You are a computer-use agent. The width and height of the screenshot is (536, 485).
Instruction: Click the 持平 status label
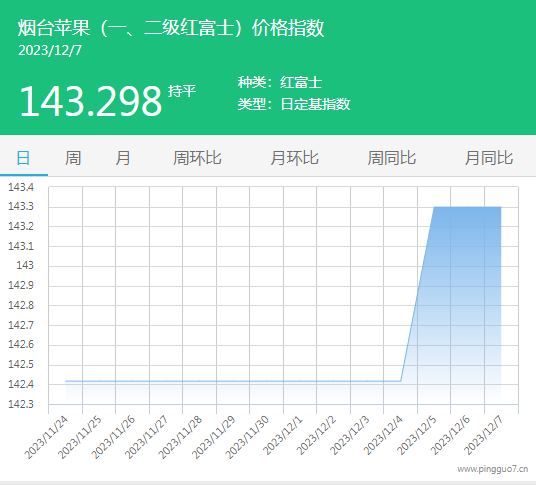(182, 91)
